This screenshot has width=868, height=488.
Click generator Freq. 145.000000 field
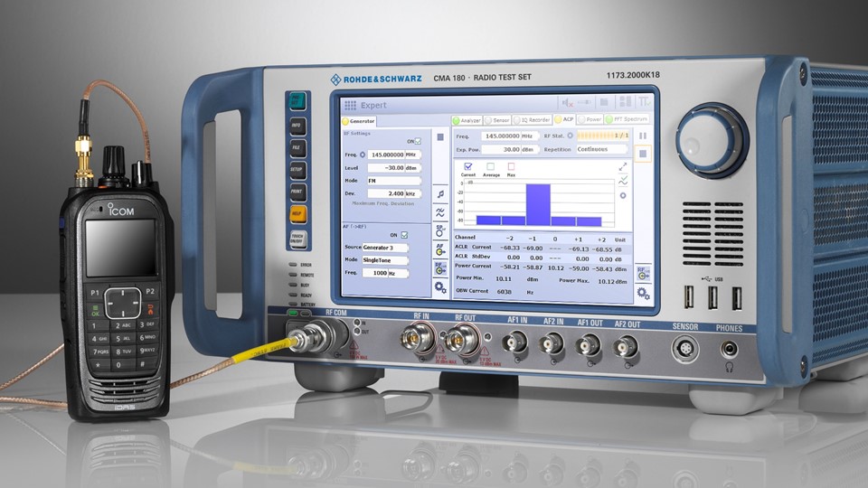click(x=386, y=155)
